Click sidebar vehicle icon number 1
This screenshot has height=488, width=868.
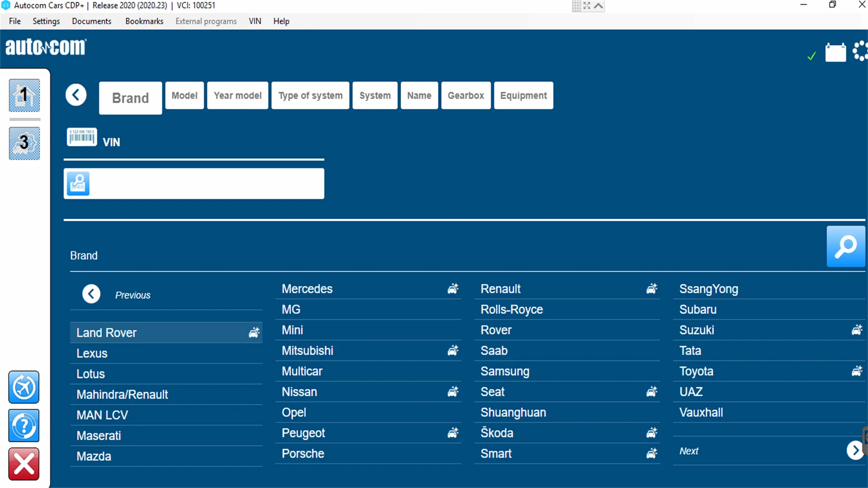(x=24, y=95)
